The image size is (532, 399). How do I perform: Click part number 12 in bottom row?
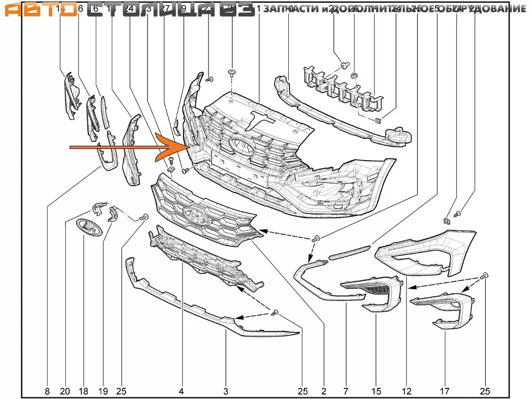[406, 392]
